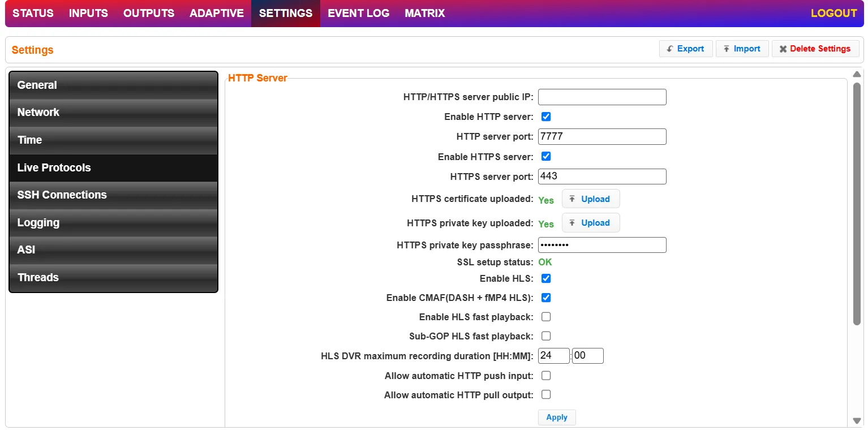Toggle Enable CMAF(DASH + fMP4 HLS) checkbox
Viewport: 868px width, 439px height.
point(546,298)
